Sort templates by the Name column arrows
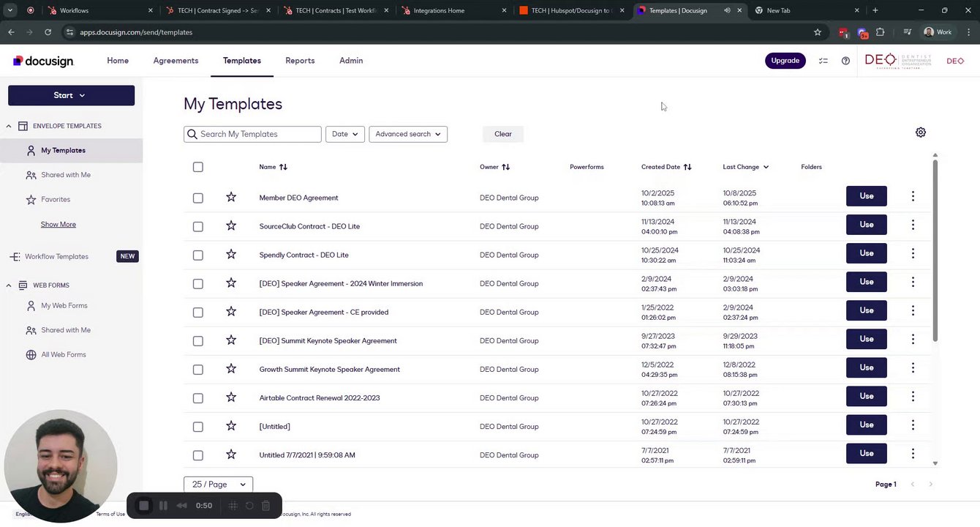 click(x=283, y=167)
